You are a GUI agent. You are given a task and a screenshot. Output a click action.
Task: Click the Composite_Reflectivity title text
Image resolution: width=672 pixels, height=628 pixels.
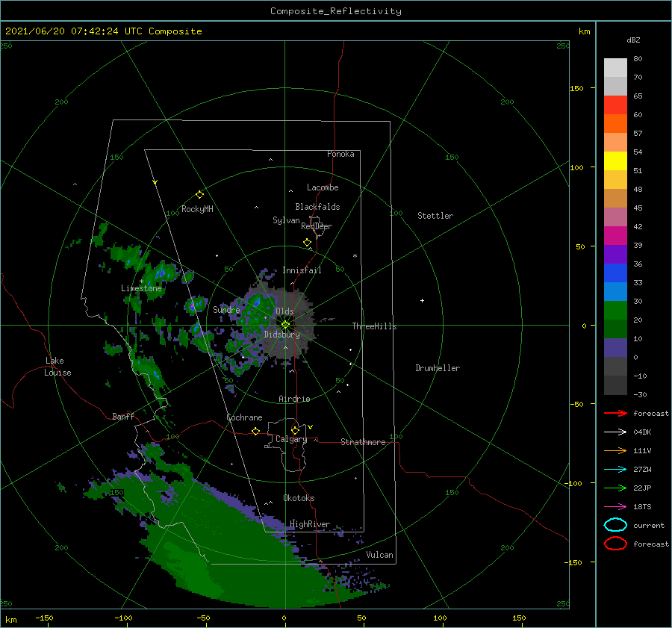click(x=335, y=11)
